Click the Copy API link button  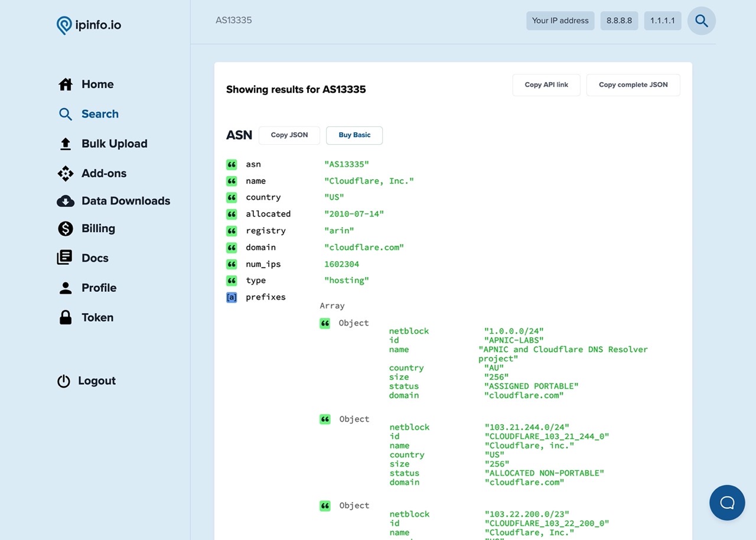(546, 85)
